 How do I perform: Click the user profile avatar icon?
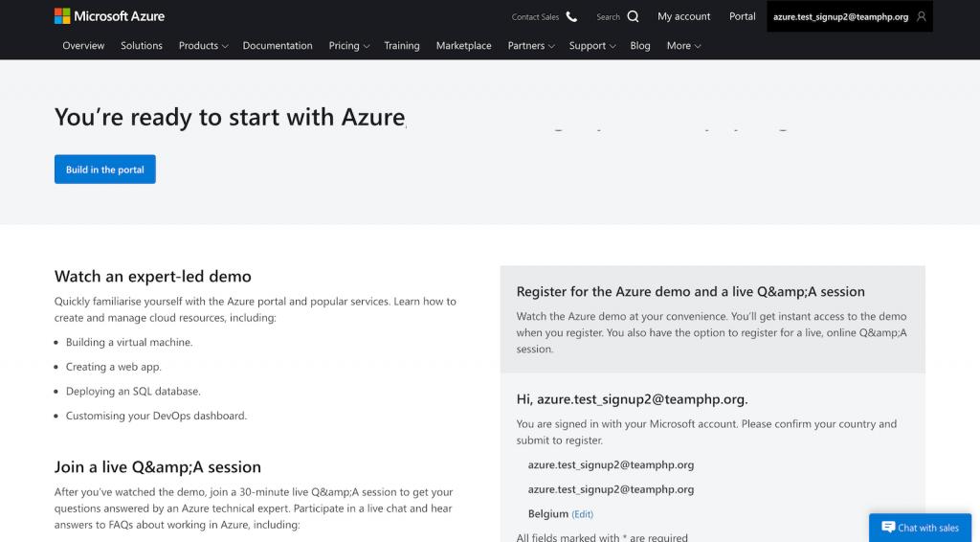click(x=921, y=17)
